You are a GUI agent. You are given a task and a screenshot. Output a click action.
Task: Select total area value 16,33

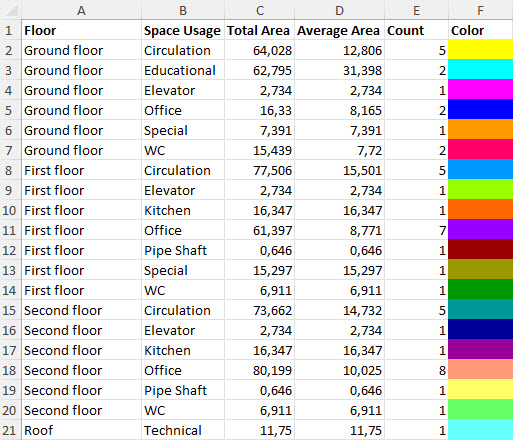click(260, 110)
